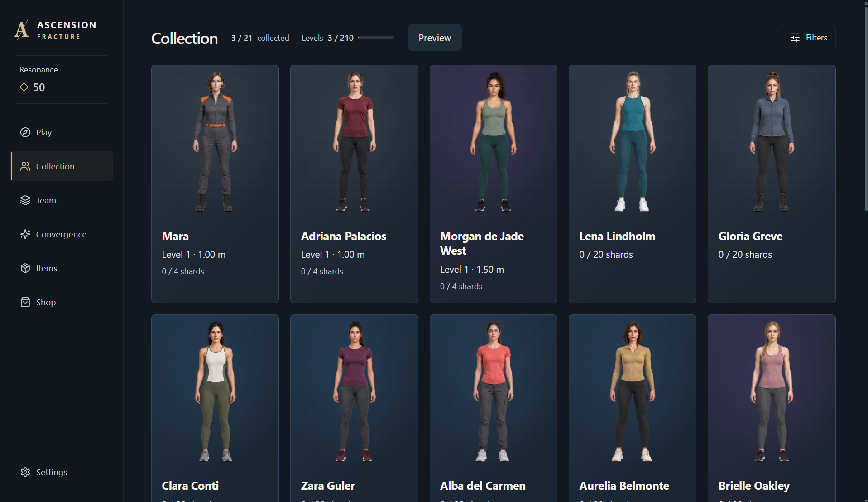Click the "Levels 3 / 210" counter
The width and height of the screenshot is (868, 502).
tap(327, 38)
